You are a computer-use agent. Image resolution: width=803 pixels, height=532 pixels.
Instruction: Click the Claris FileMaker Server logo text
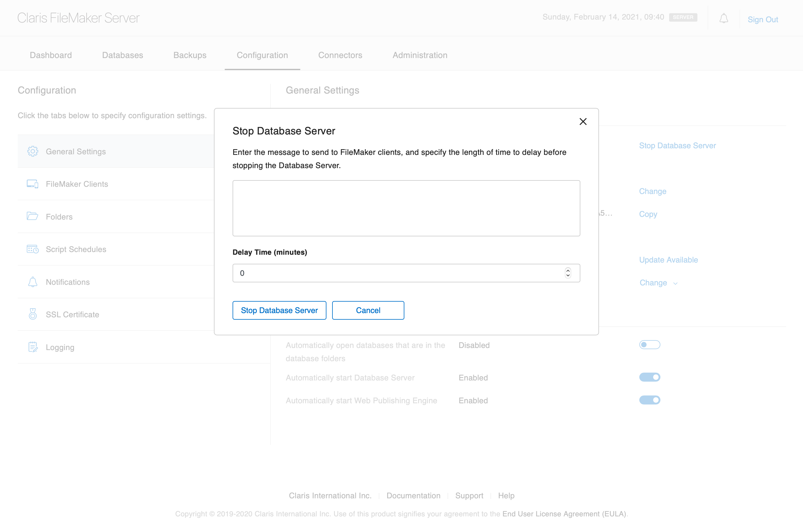click(x=79, y=18)
